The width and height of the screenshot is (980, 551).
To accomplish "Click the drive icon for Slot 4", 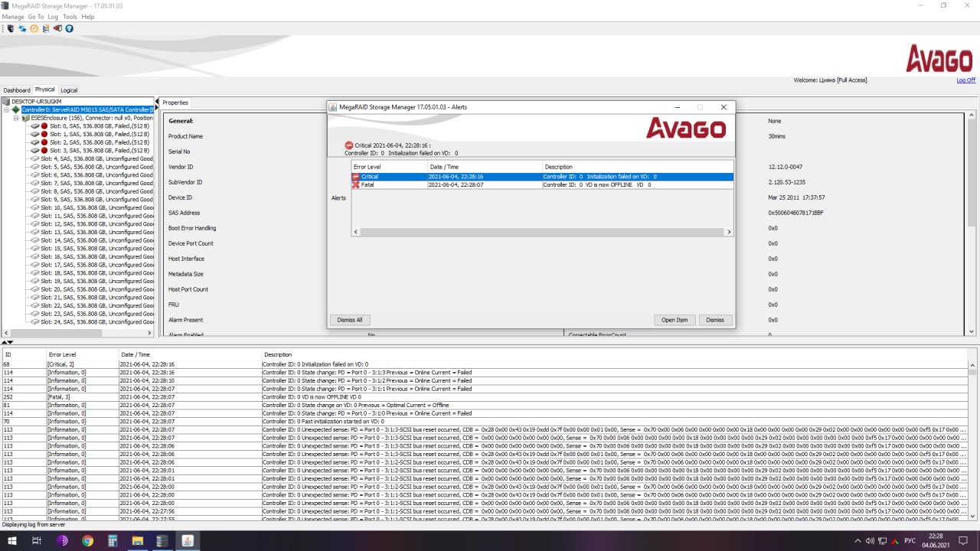I will tap(34, 158).
